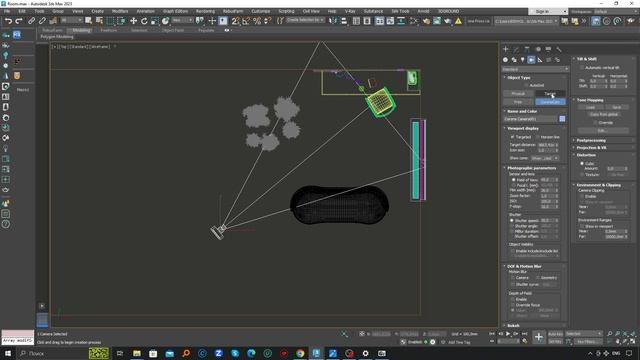Open the Create tab plus icon
The width and height of the screenshot is (640, 360).
pos(505,49)
